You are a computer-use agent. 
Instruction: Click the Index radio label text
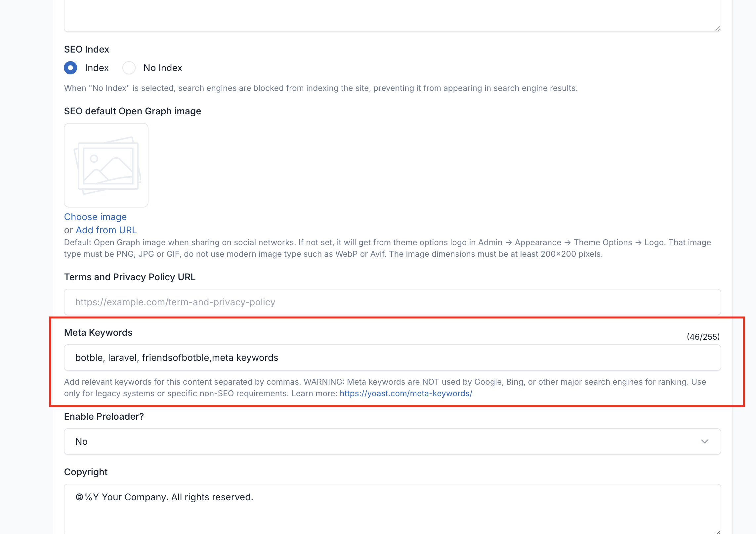(97, 68)
